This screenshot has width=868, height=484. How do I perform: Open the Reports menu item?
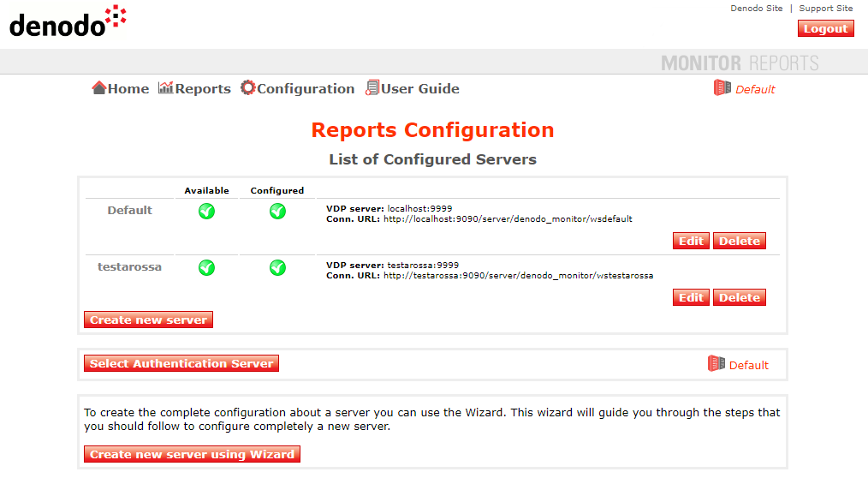[195, 88]
